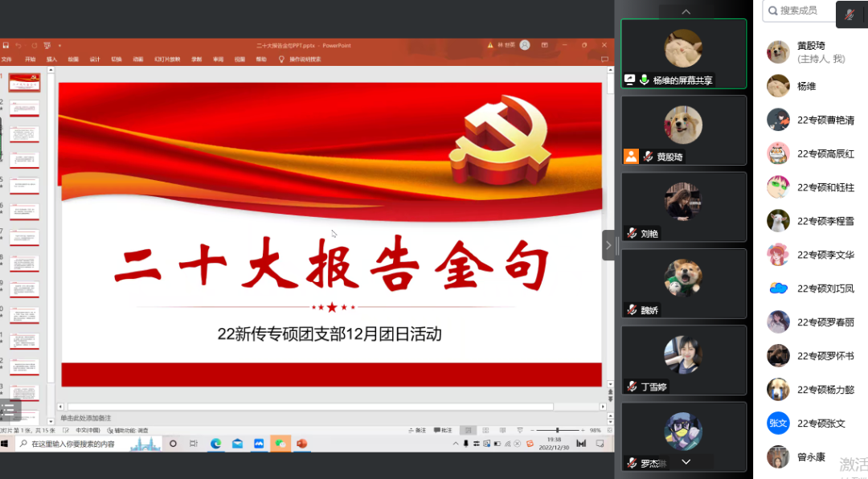Image resolution: width=868 pixels, height=479 pixels.
Task: Click the Undo arrow in Quick Access Toolbar
Action: pos(18,45)
